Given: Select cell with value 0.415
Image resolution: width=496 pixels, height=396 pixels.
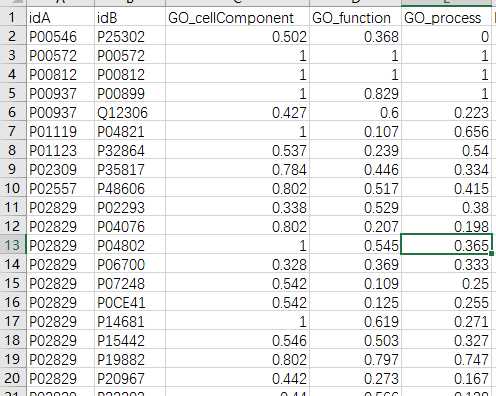Looking at the screenshot, I should [447, 188].
